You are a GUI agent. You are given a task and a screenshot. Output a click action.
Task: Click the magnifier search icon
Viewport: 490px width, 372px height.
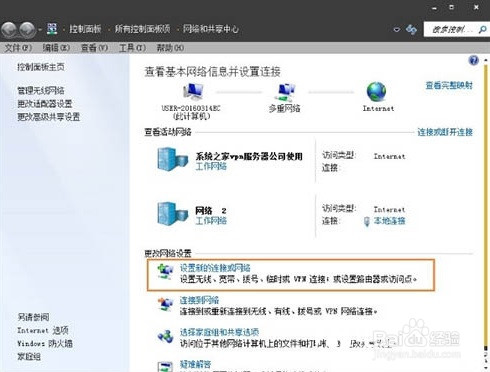click(x=482, y=29)
